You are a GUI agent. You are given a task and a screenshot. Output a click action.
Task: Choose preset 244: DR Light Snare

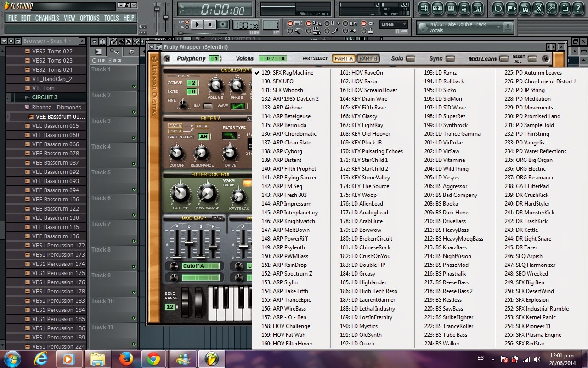tap(541, 238)
